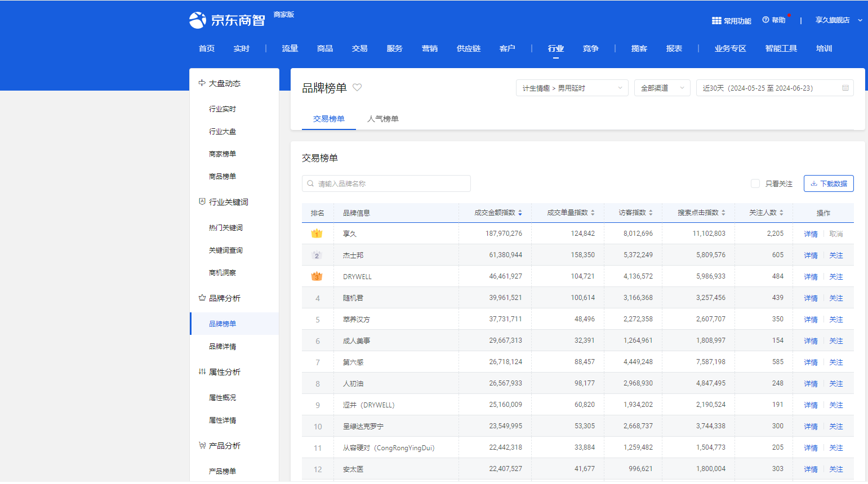The width and height of the screenshot is (868, 484).
Task: Click the brand 星绿达克罗宁
Action: pos(363,427)
